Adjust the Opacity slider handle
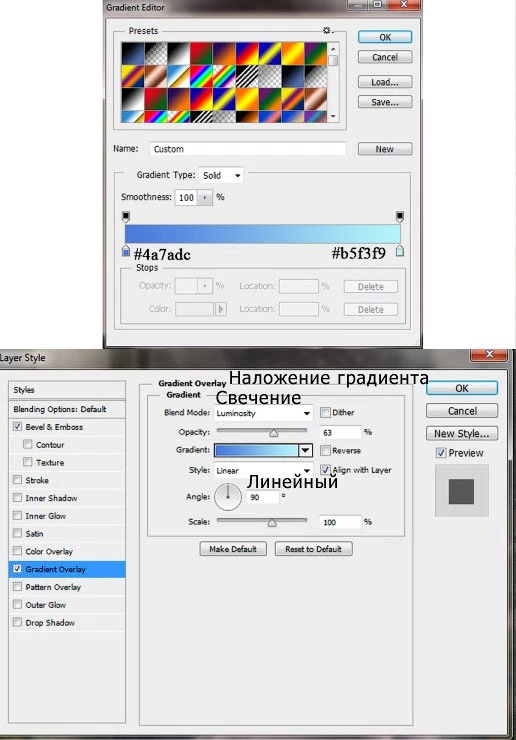The image size is (516, 740). click(x=273, y=432)
